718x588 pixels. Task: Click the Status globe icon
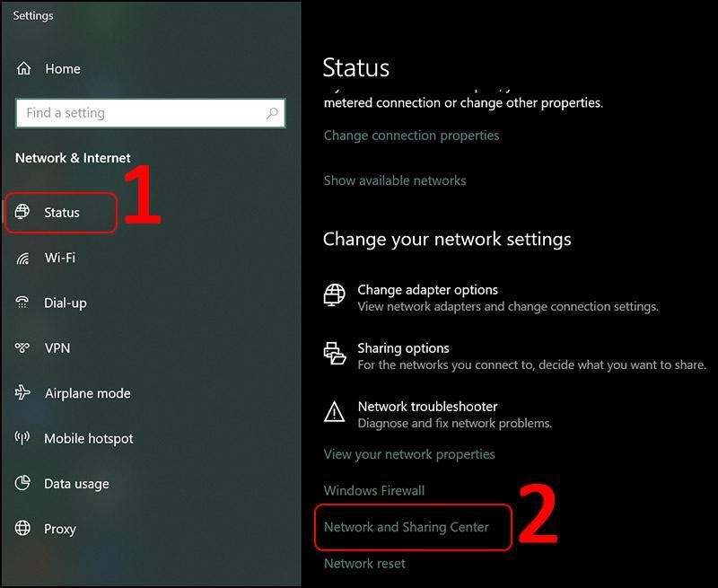click(x=23, y=213)
